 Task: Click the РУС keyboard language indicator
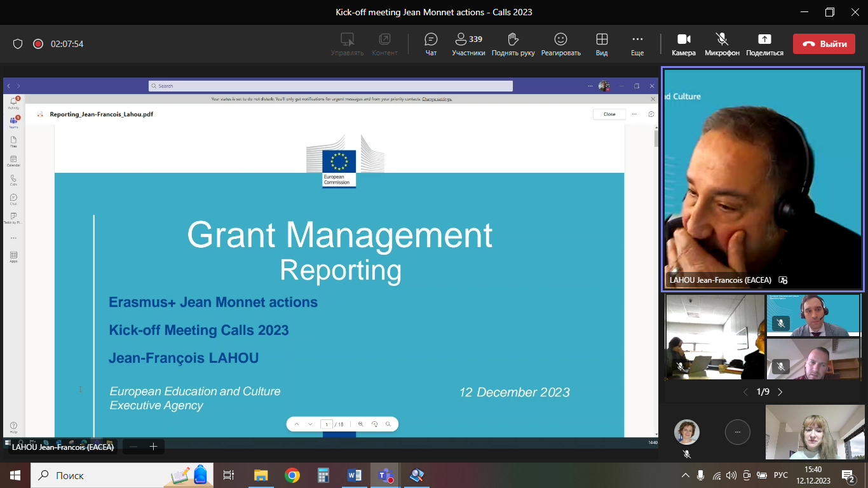click(781, 475)
